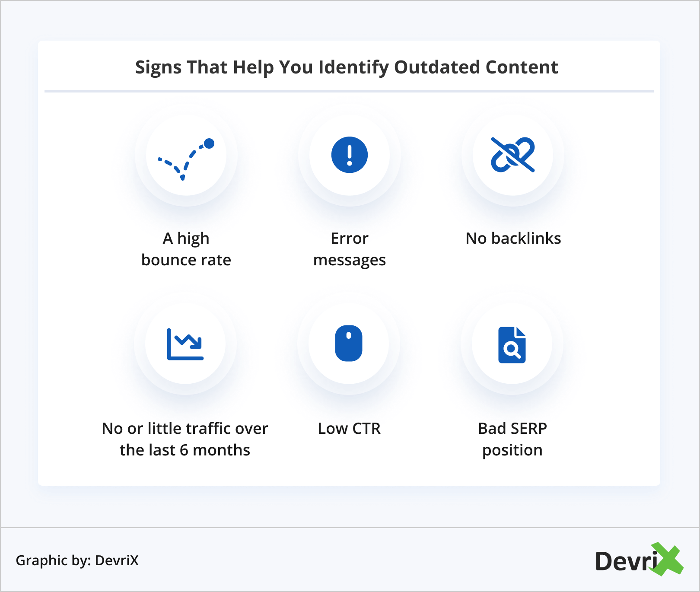Click the 'Signs That Help You Identify Outdated Content' heading
The width and height of the screenshot is (700, 592).
point(347,67)
